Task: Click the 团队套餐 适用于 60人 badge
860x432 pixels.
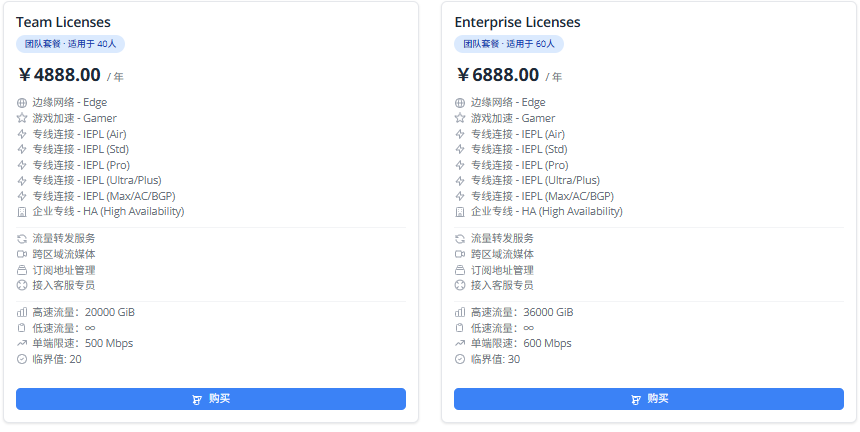Action: [508, 44]
